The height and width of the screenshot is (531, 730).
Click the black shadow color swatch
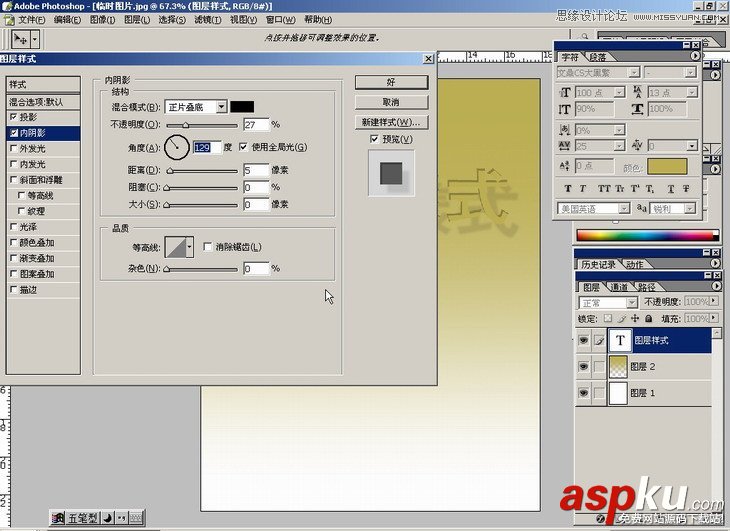[x=242, y=107]
